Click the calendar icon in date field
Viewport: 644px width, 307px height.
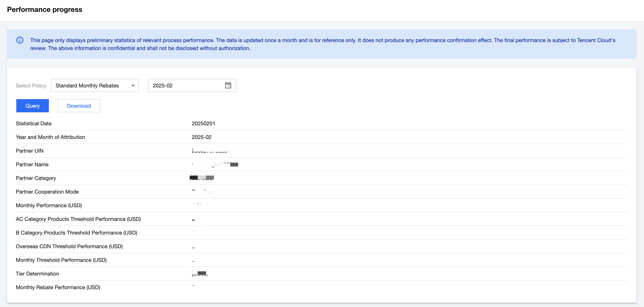(228, 86)
